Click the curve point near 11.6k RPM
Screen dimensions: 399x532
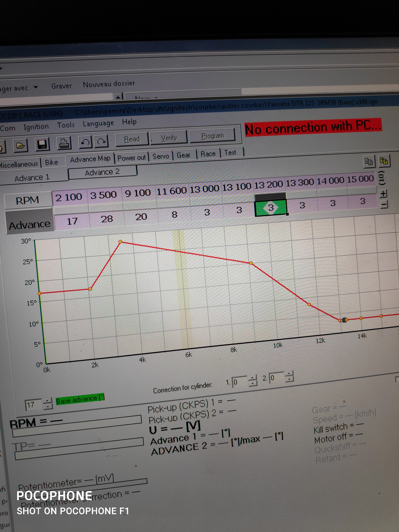coord(309,305)
